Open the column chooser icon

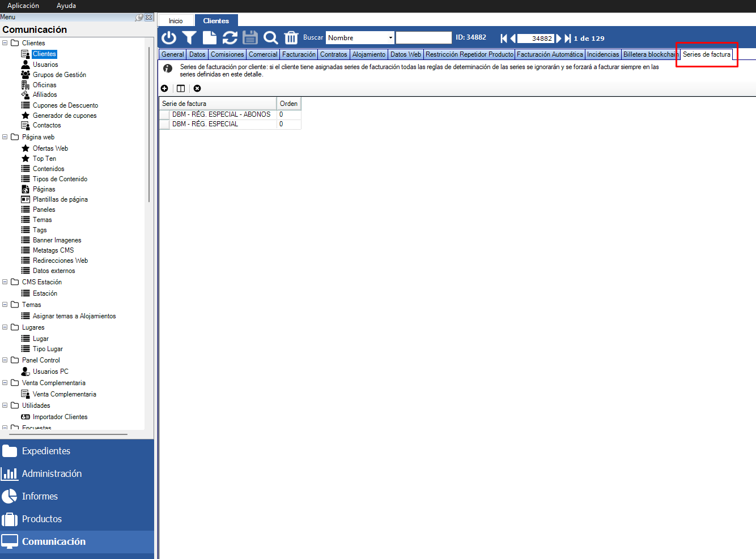[x=181, y=88]
